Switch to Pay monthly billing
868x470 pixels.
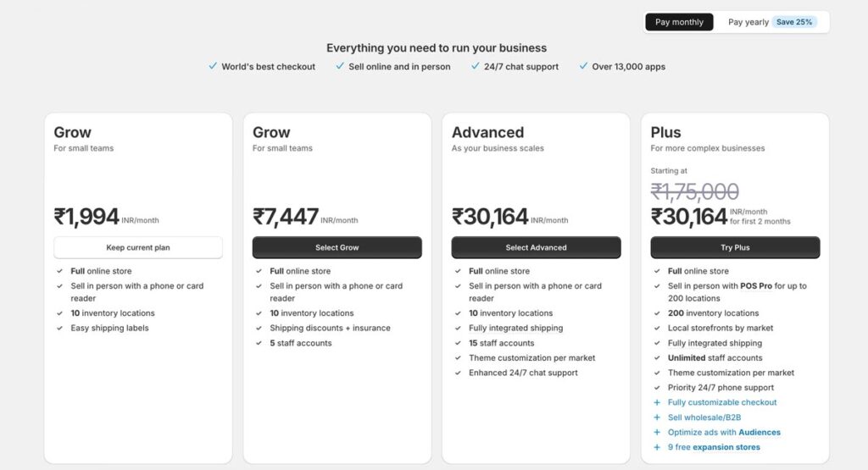tap(679, 22)
